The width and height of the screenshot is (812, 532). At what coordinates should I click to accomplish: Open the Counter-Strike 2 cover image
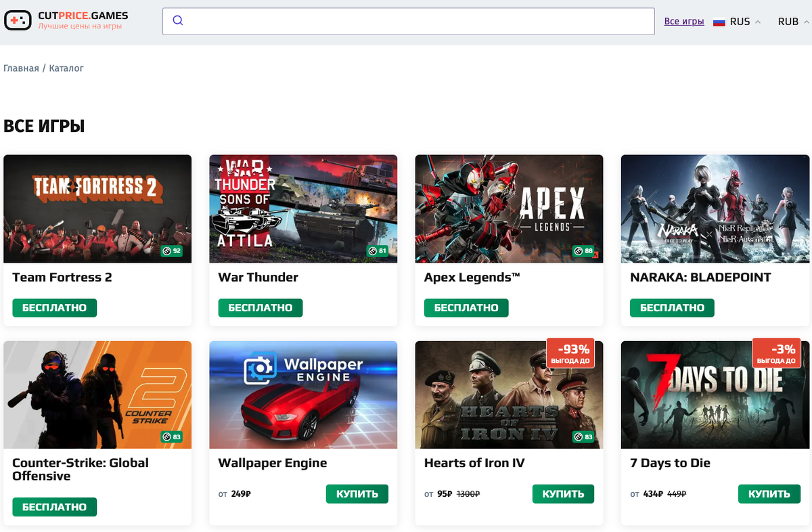pyautogui.click(x=97, y=395)
